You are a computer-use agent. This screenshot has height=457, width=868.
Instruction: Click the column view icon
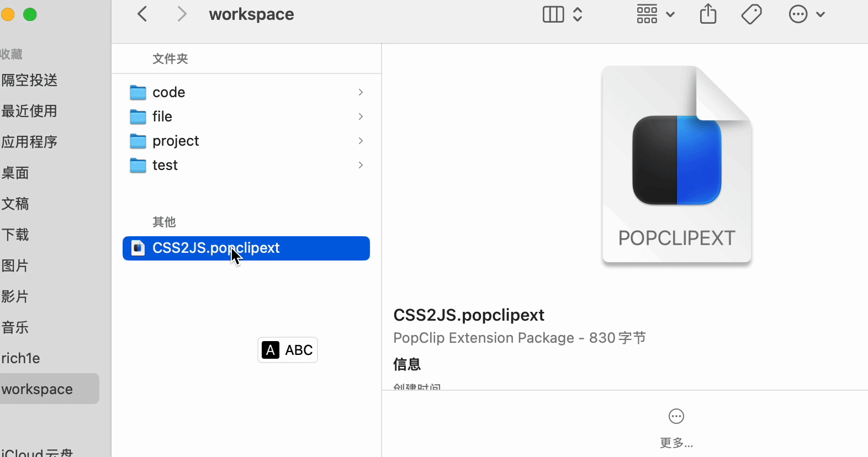[553, 14]
